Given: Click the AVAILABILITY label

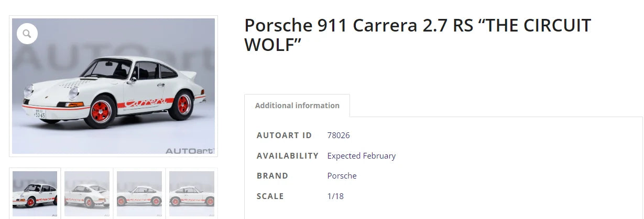Looking at the screenshot, I should pyautogui.click(x=287, y=156).
